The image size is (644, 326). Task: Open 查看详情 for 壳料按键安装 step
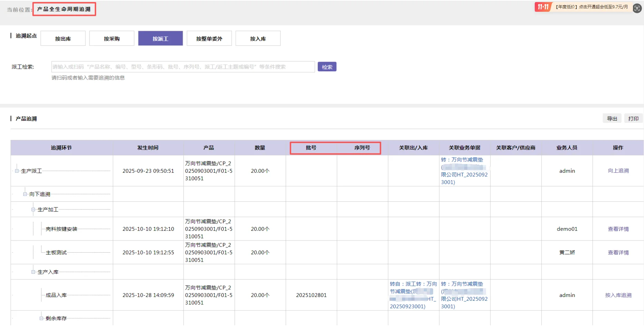tap(618, 229)
